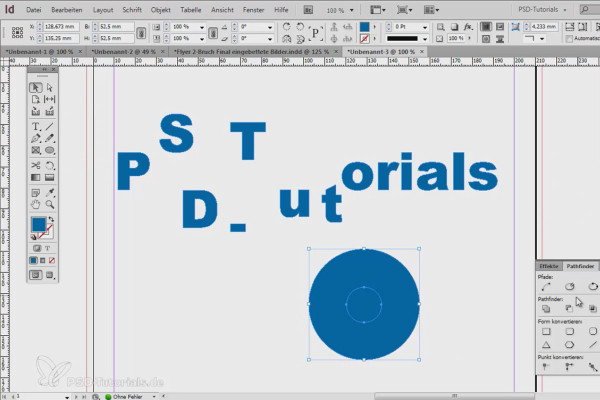Select the Content Placer tool
Viewport: 600px width, 400px height.
[x=50, y=111]
